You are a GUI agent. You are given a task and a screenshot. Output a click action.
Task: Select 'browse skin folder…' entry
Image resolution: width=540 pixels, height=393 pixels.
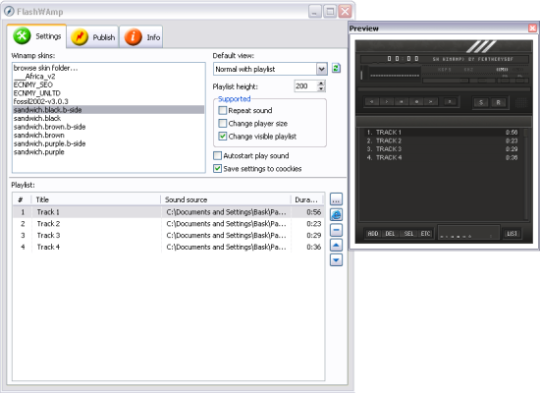(x=108, y=68)
